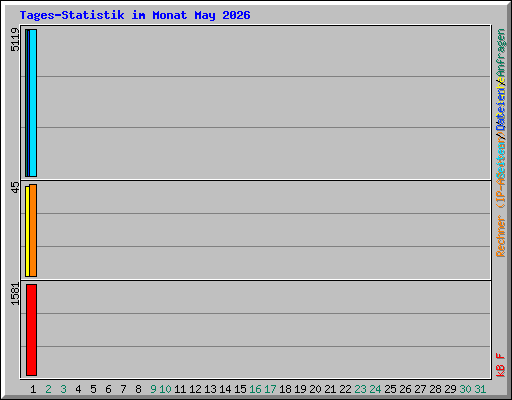Image resolution: width=512 pixels, height=400 pixels.
Task: Click the Anfragen legend label
Action: 500,54
